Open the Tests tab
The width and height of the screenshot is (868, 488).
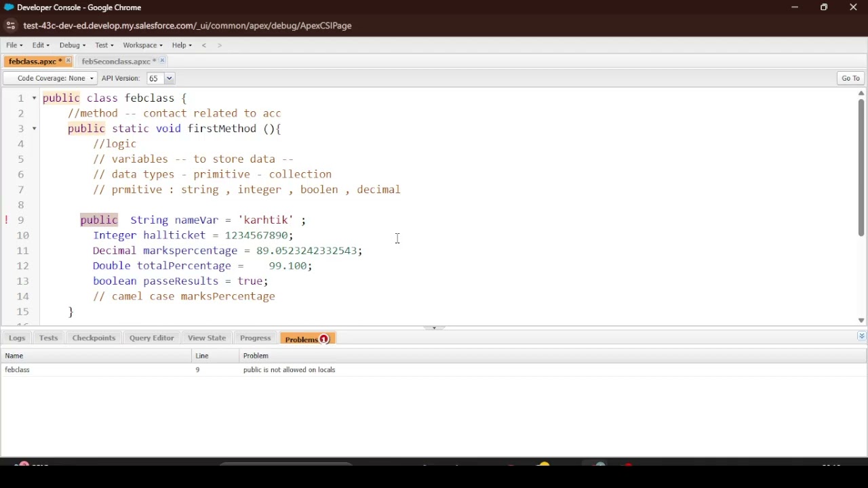pyautogui.click(x=48, y=338)
